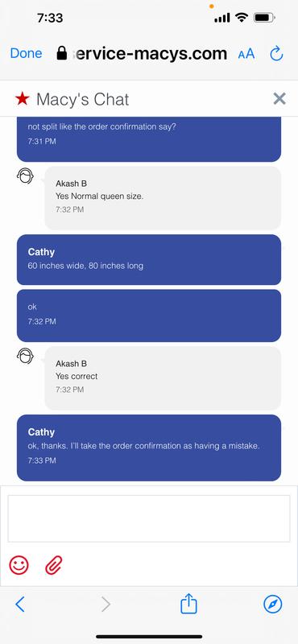The image size is (298, 644).
Task: Close the Macy's Chat window
Action: pyautogui.click(x=279, y=98)
